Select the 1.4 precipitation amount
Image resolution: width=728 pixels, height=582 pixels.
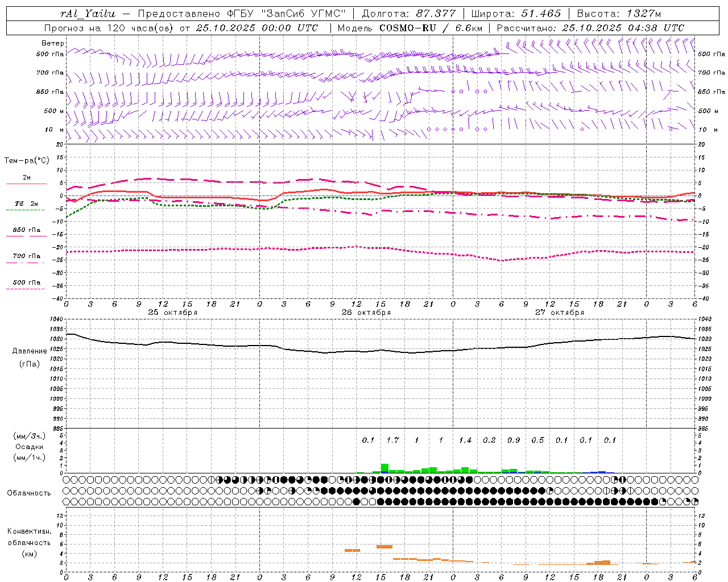(x=465, y=440)
